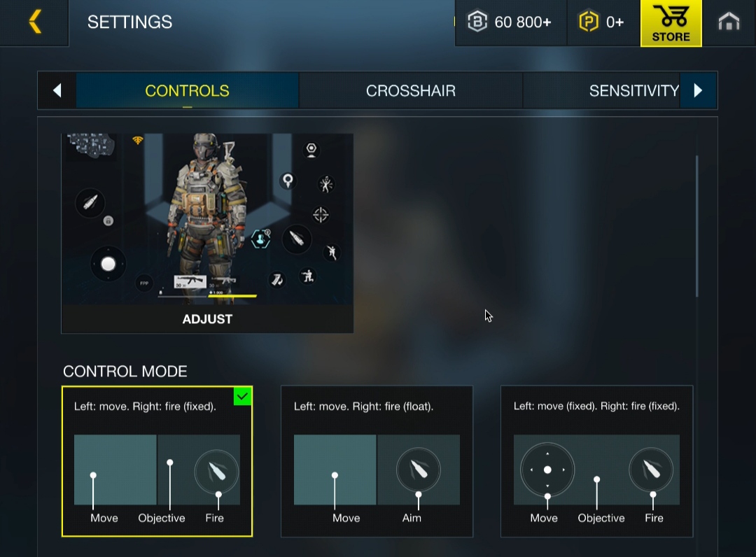The height and width of the screenshot is (557, 756).
Task: Switch to the Sensitivity tab
Action: tap(634, 90)
